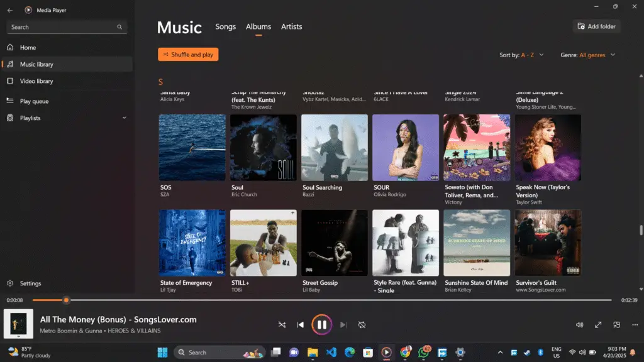
Task: Open State of Emergency album cover
Action: coord(192,243)
